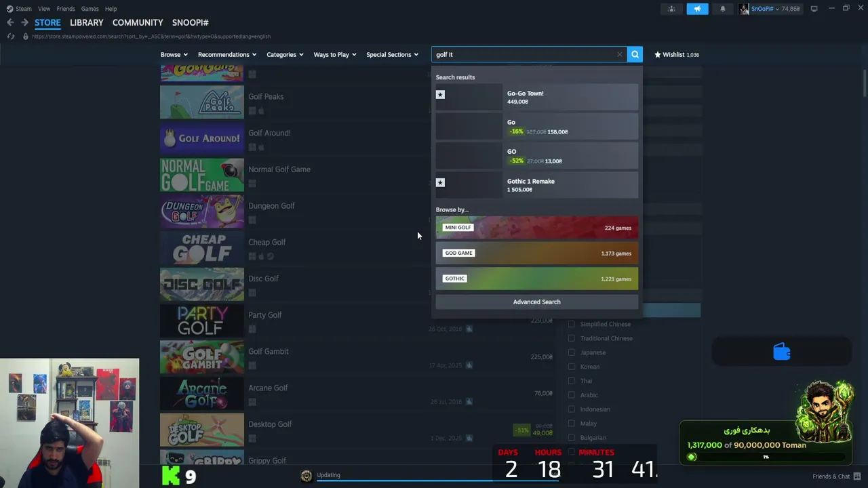Click the magnifier search button
The width and height of the screenshot is (868, 488).
(x=635, y=54)
